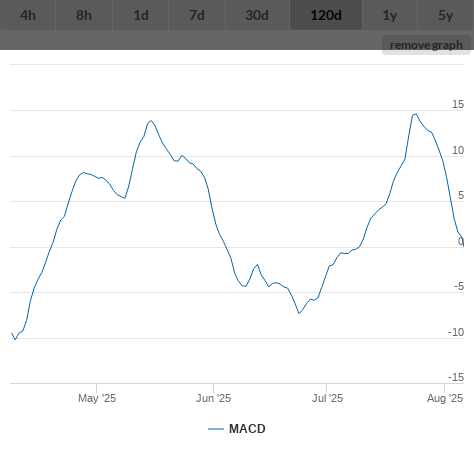The height and width of the screenshot is (455, 474).
Task: Switch to the 1d time range
Action: [x=141, y=15]
